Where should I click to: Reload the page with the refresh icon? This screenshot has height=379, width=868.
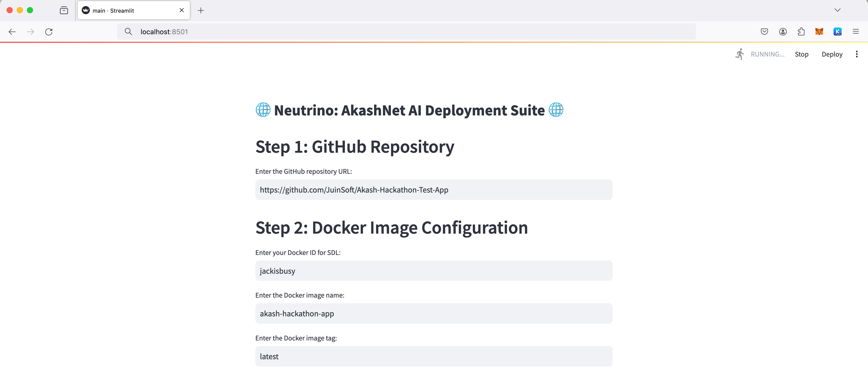[49, 32]
